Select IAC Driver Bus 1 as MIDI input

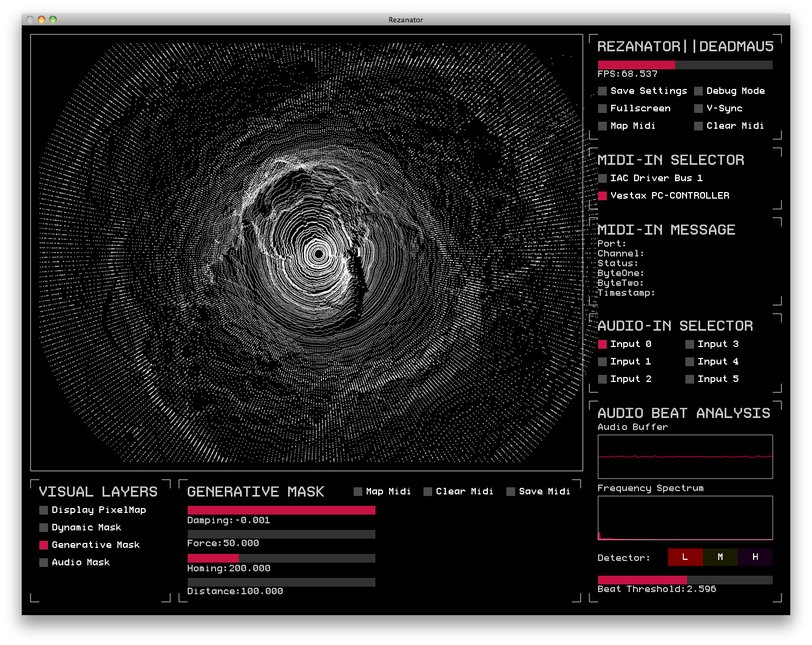603,178
